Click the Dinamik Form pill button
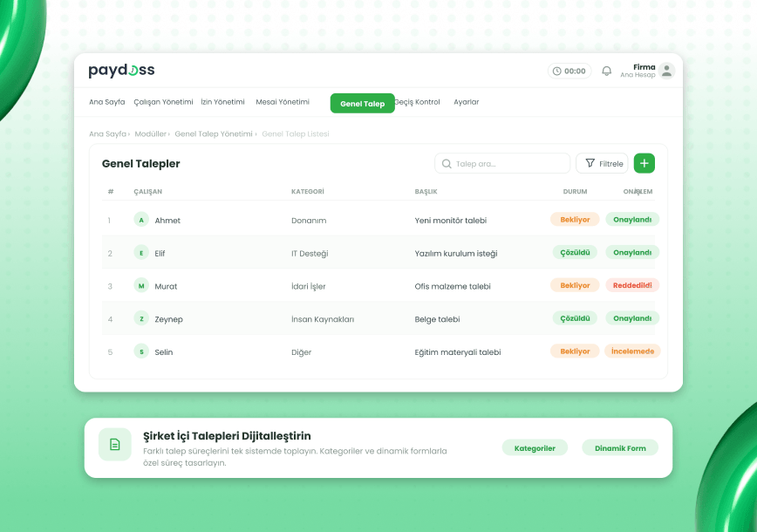Screen dimensions: 757x532 (620, 448)
